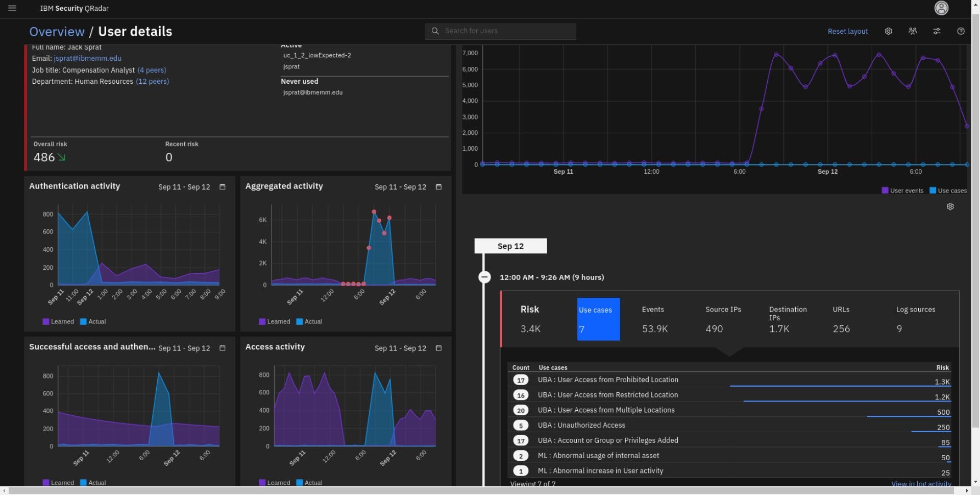
Task: Open Authentication activity calendar date picker
Action: point(223,187)
